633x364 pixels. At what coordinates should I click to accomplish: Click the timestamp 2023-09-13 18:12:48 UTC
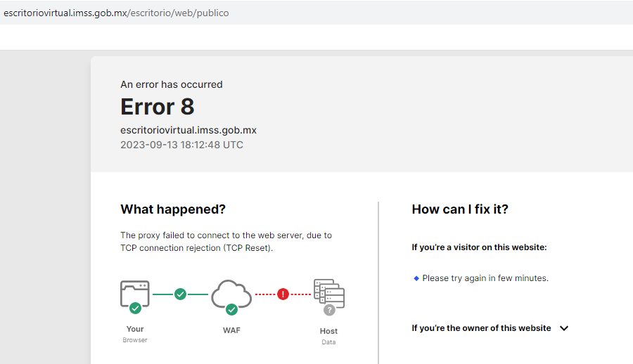[x=181, y=145]
